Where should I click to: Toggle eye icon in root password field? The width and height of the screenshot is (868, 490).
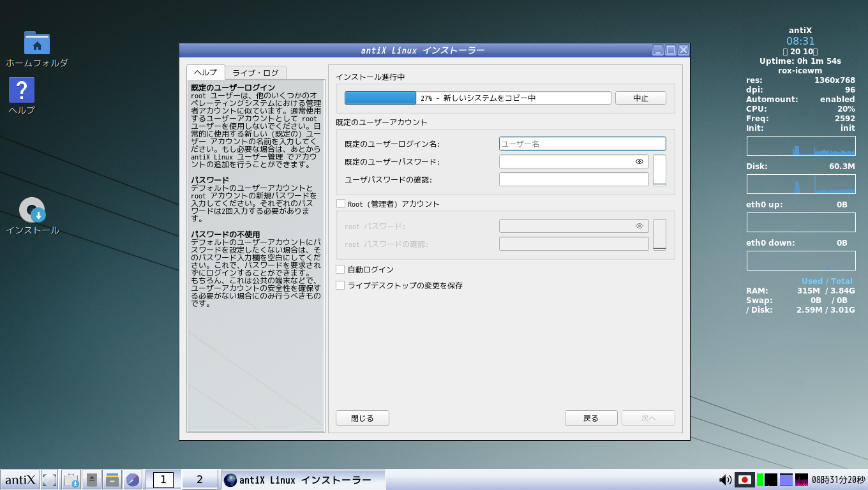tap(640, 226)
